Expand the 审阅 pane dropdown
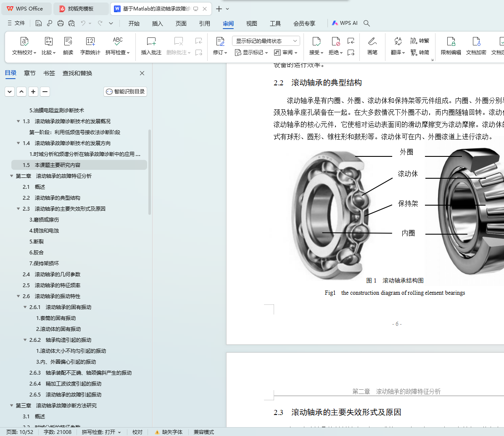Screen dimensions: 504x436 [x=286, y=53]
